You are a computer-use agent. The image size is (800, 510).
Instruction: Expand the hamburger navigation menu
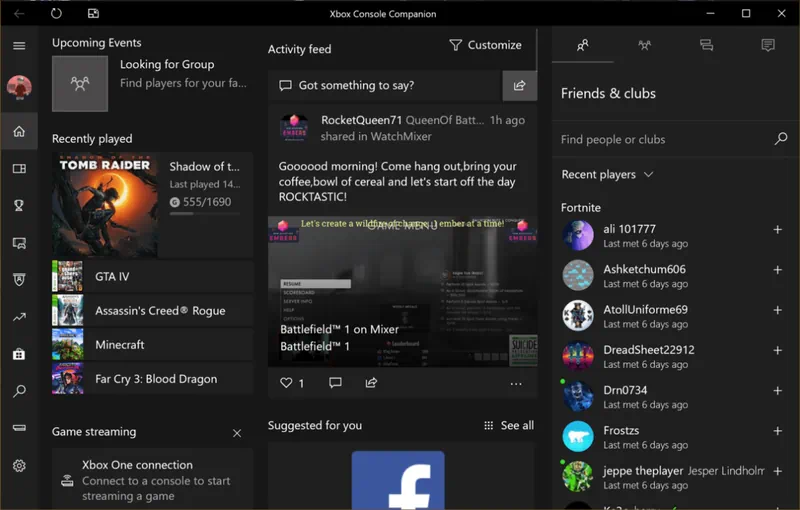coord(19,45)
